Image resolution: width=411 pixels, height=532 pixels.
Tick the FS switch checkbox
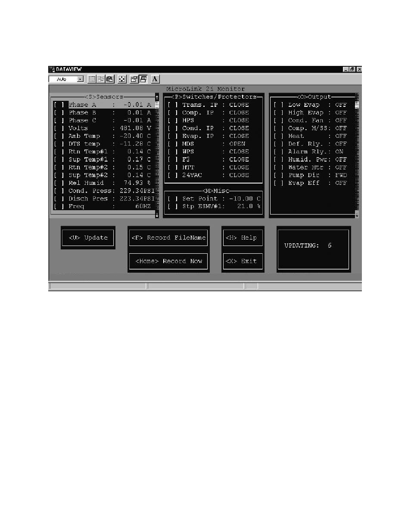(173, 159)
